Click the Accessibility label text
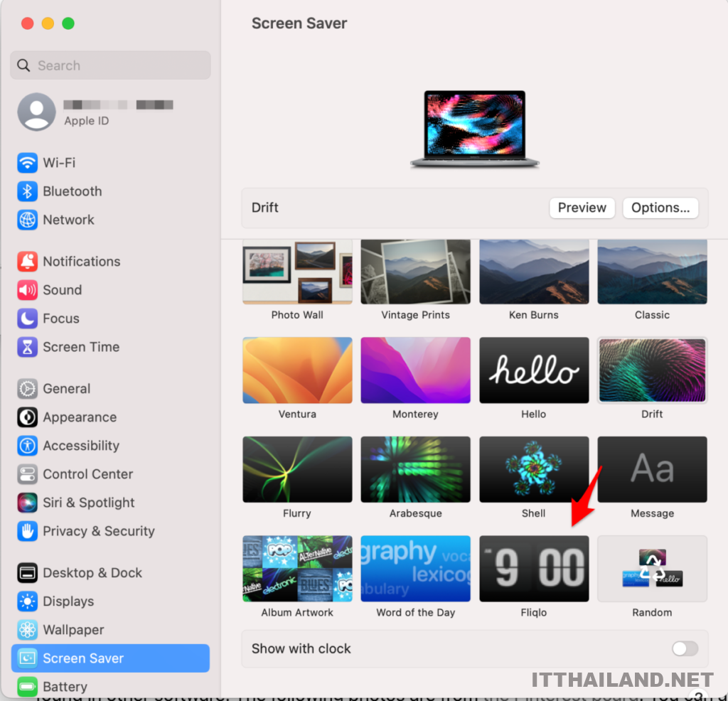 (x=81, y=446)
